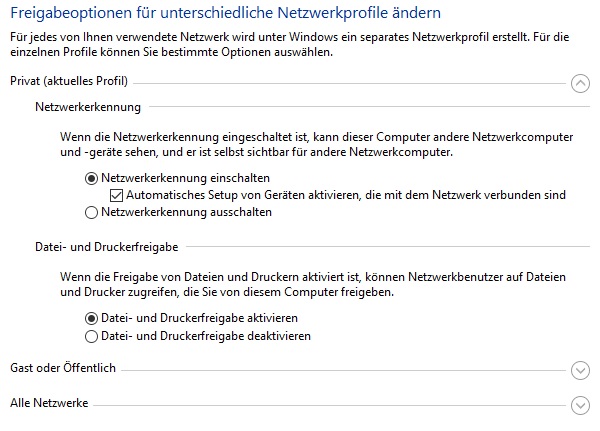The width and height of the screenshot is (600, 431).
Task: Expand Alle Netzwerke chevron button
Action: click(580, 405)
